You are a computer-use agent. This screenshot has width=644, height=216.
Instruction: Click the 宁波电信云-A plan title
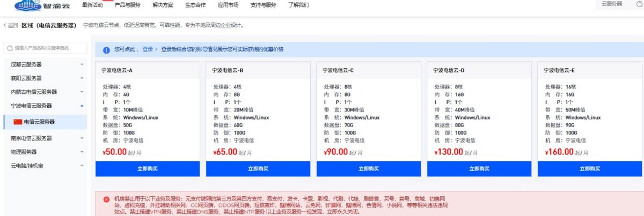(x=118, y=70)
